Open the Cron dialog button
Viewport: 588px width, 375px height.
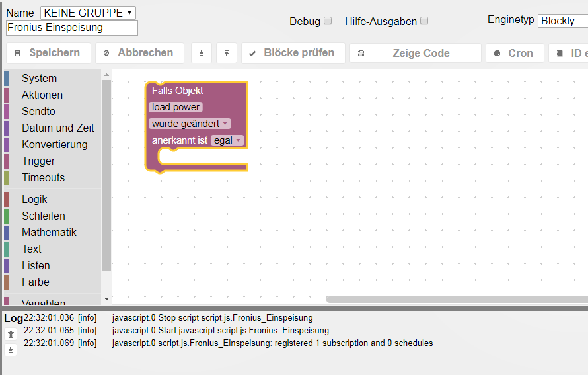[x=515, y=53]
